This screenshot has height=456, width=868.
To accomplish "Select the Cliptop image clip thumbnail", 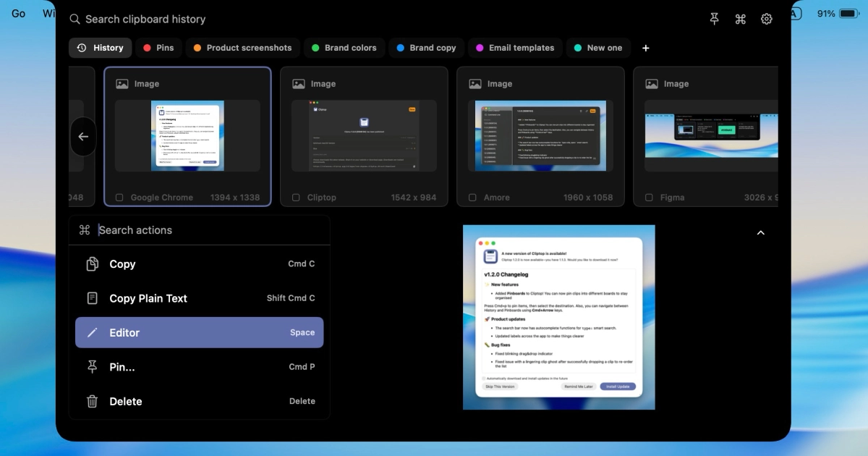I will (x=364, y=136).
